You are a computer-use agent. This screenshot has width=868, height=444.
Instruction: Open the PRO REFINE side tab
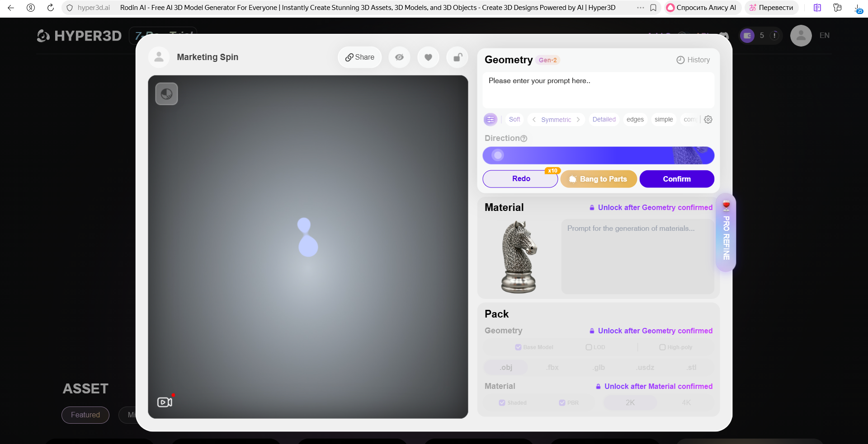[726, 233]
